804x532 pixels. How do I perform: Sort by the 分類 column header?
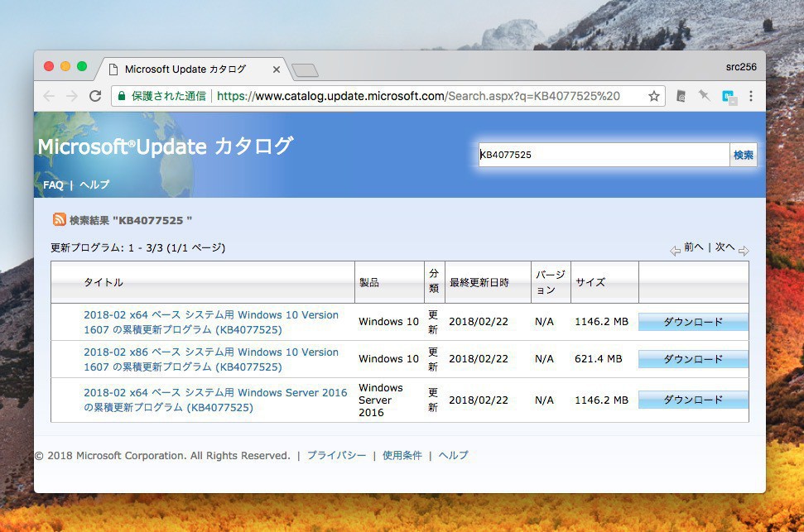[434, 280]
